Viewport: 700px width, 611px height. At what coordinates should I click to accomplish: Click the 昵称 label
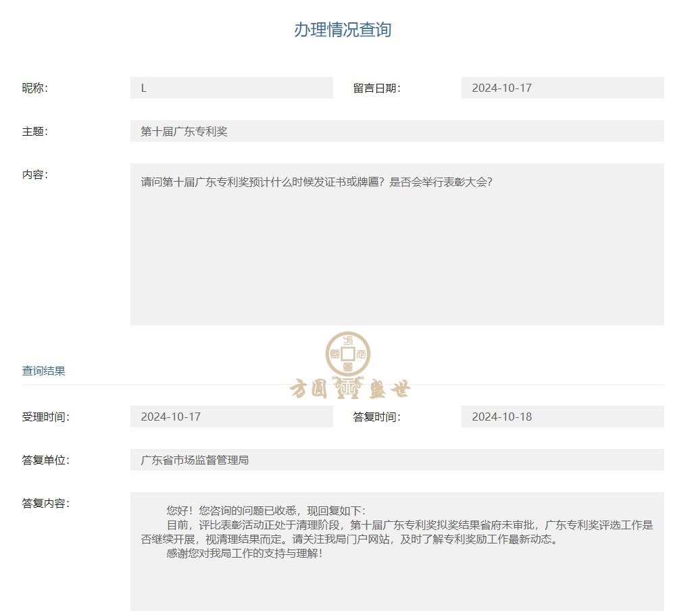35,88
